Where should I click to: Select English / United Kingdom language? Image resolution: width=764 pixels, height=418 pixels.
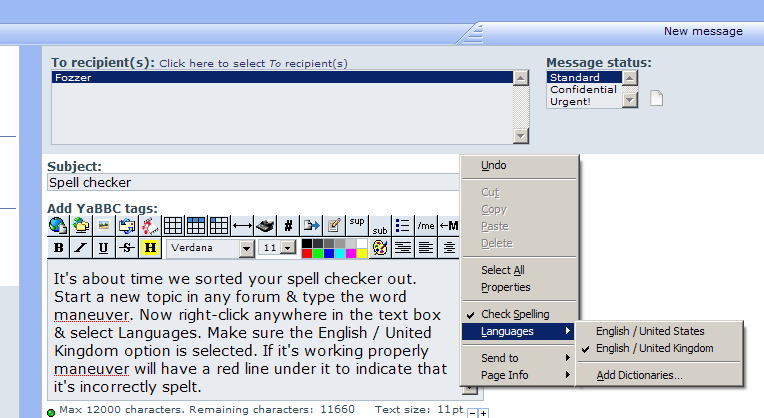(660, 348)
